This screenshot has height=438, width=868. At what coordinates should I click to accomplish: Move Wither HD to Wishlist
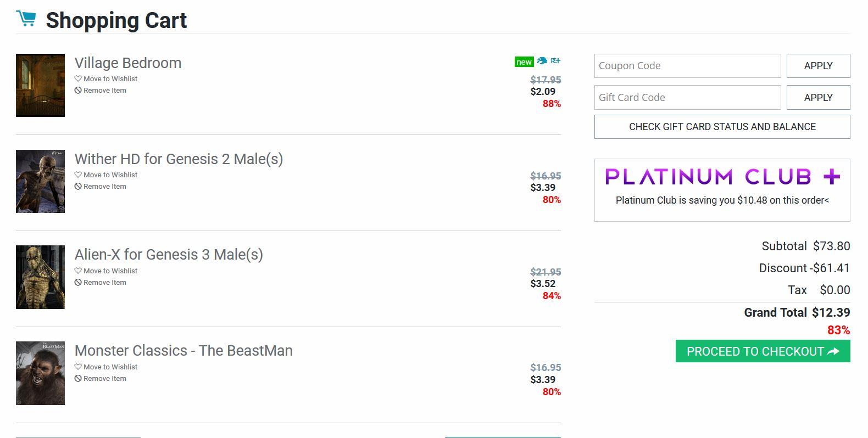pyautogui.click(x=110, y=175)
